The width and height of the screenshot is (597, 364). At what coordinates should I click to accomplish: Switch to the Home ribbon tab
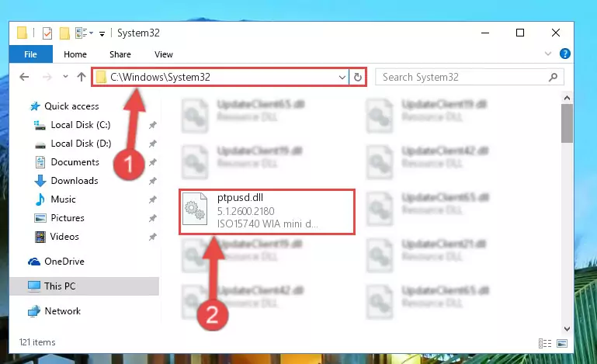75,54
